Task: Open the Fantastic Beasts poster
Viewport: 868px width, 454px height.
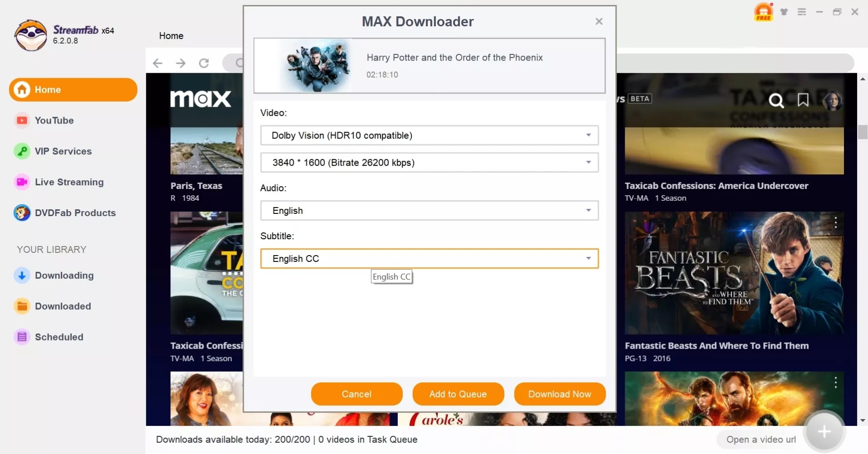Action: point(734,273)
